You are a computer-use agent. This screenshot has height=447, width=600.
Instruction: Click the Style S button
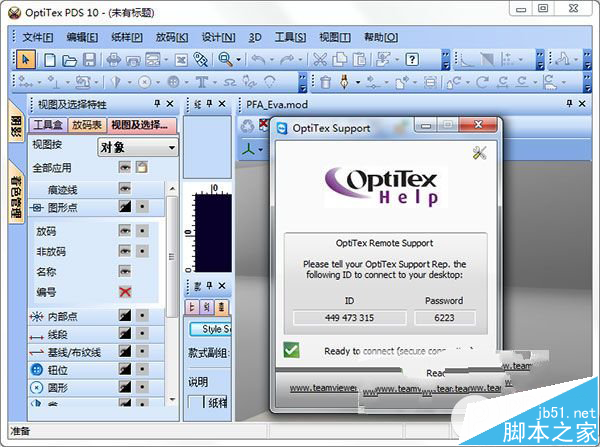click(x=211, y=329)
